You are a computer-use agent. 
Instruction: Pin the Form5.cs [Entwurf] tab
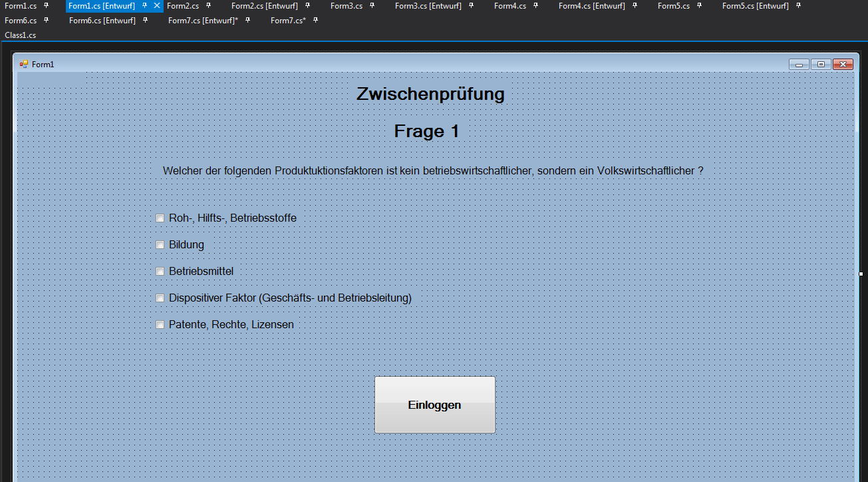pos(798,6)
